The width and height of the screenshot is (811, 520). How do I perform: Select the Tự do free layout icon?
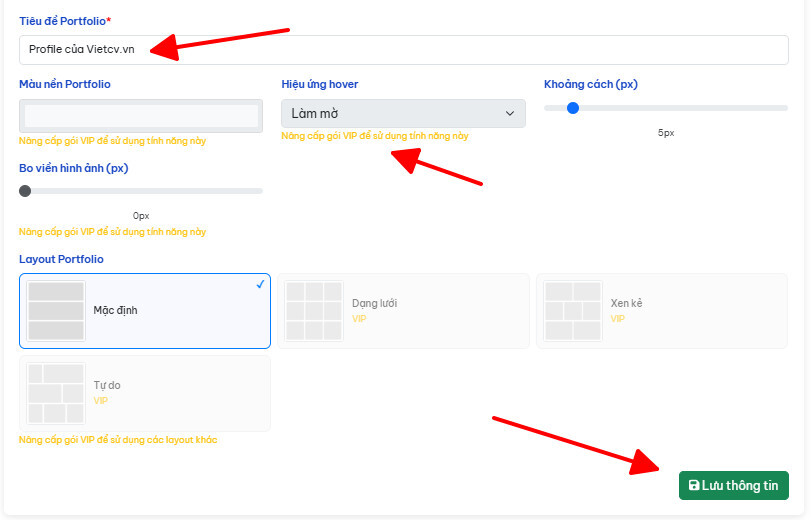pyautogui.click(x=56, y=393)
